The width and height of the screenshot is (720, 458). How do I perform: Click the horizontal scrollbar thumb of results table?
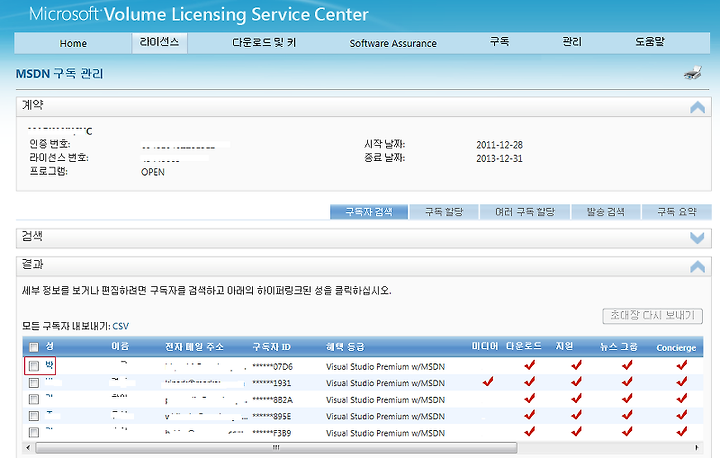pos(276,447)
